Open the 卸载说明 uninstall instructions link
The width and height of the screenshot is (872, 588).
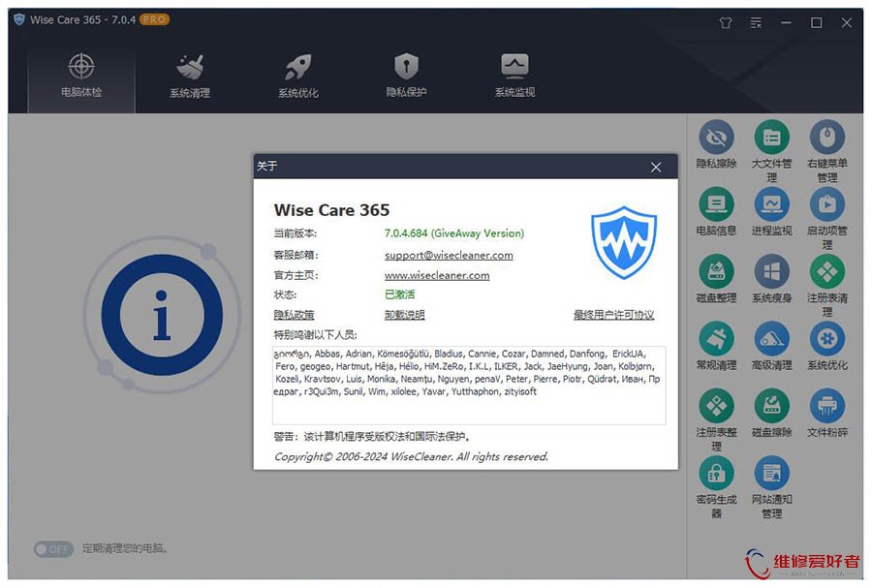pyautogui.click(x=404, y=315)
